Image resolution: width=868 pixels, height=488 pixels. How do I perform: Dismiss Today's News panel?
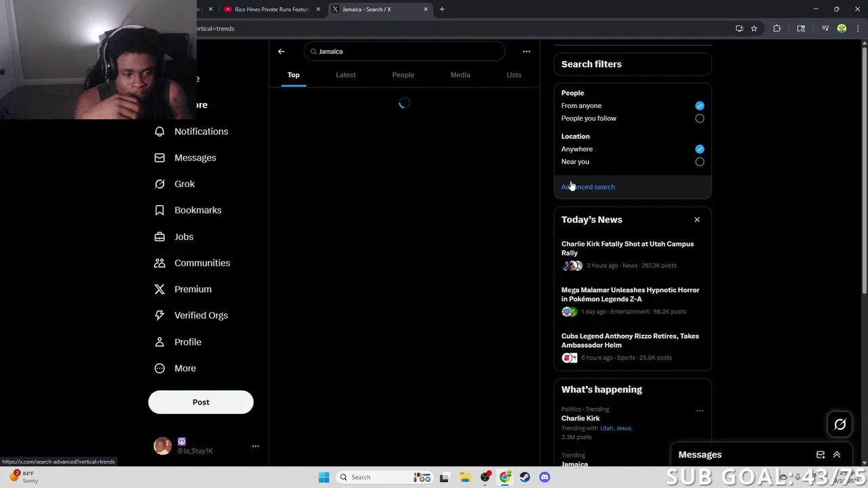point(696,220)
